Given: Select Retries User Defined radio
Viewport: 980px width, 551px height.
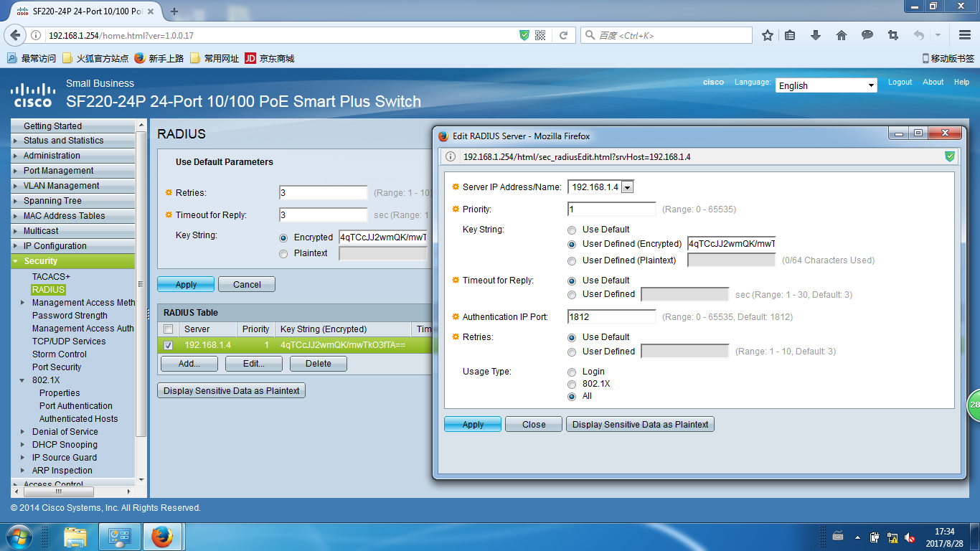Looking at the screenshot, I should 572,352.
